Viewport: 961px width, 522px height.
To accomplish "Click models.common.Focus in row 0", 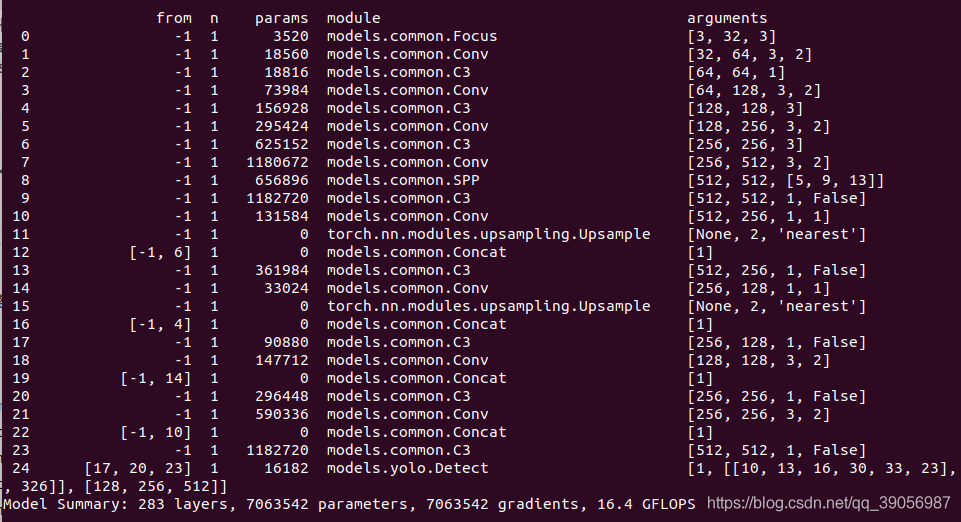I will click(411, 36).
